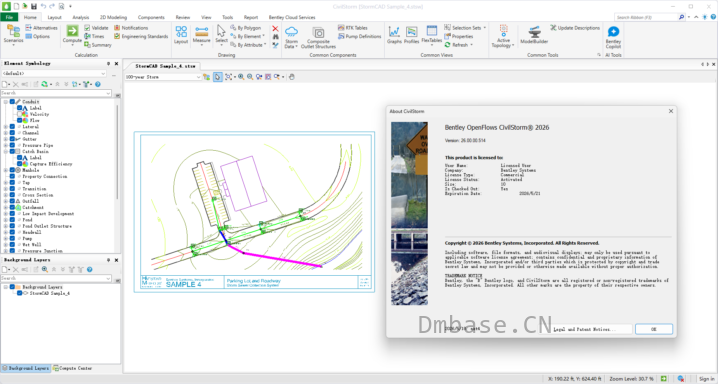Click the Zoom Level 30.7 % status text
718x384 pixels.
pyautogui.click(x=631, y=379)
